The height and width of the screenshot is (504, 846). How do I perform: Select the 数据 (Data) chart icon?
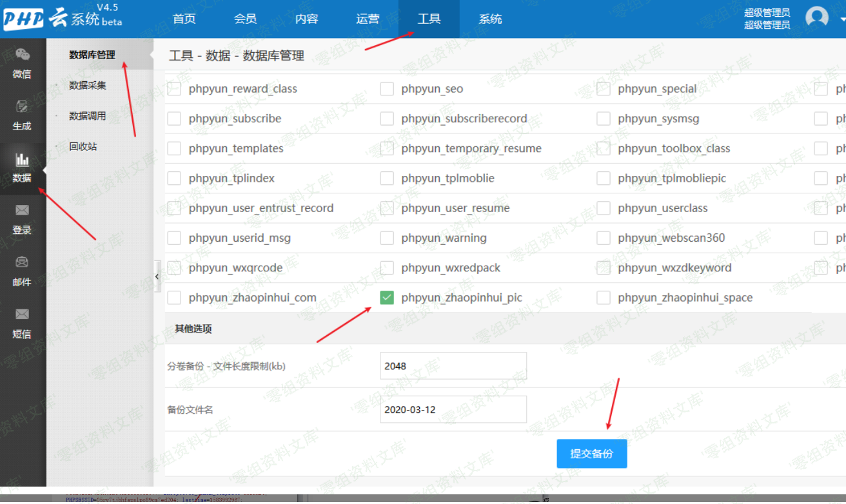(22, 160)
